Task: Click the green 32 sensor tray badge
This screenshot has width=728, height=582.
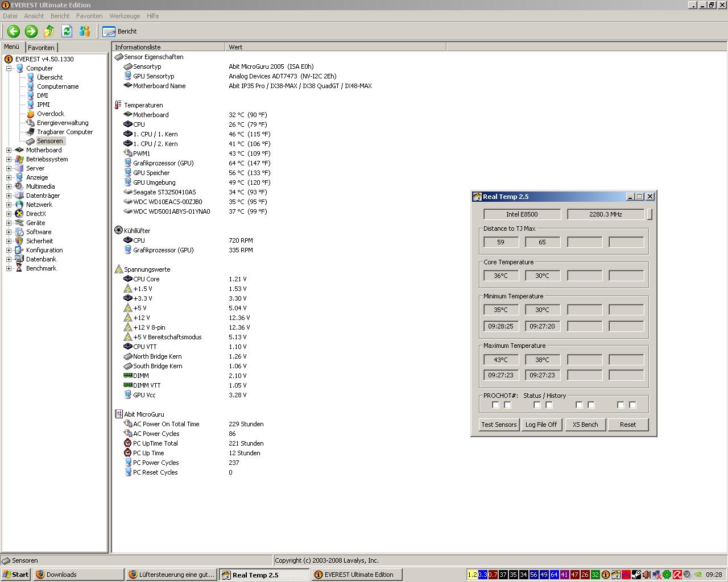Action: coord(595,575)
